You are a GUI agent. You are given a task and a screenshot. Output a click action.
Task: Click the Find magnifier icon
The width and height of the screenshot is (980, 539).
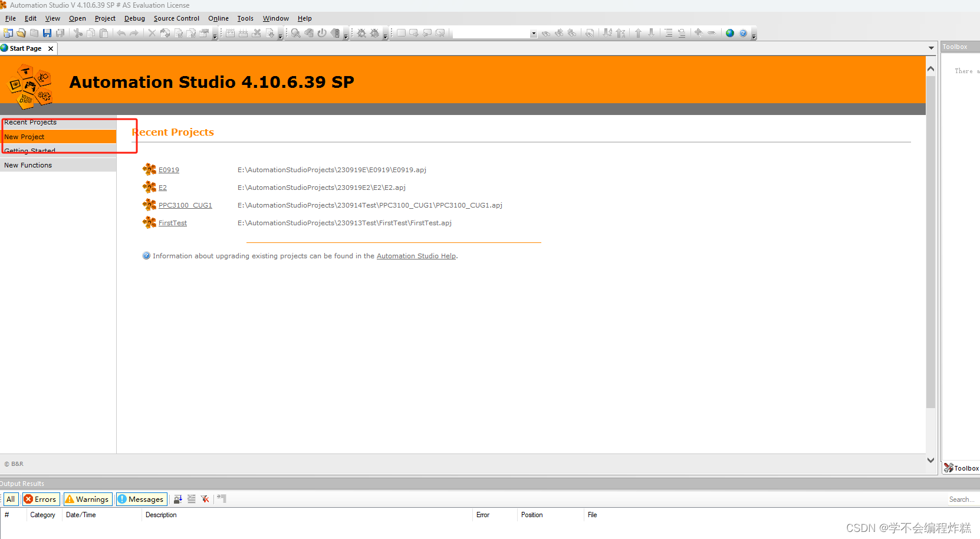[296, 33]
